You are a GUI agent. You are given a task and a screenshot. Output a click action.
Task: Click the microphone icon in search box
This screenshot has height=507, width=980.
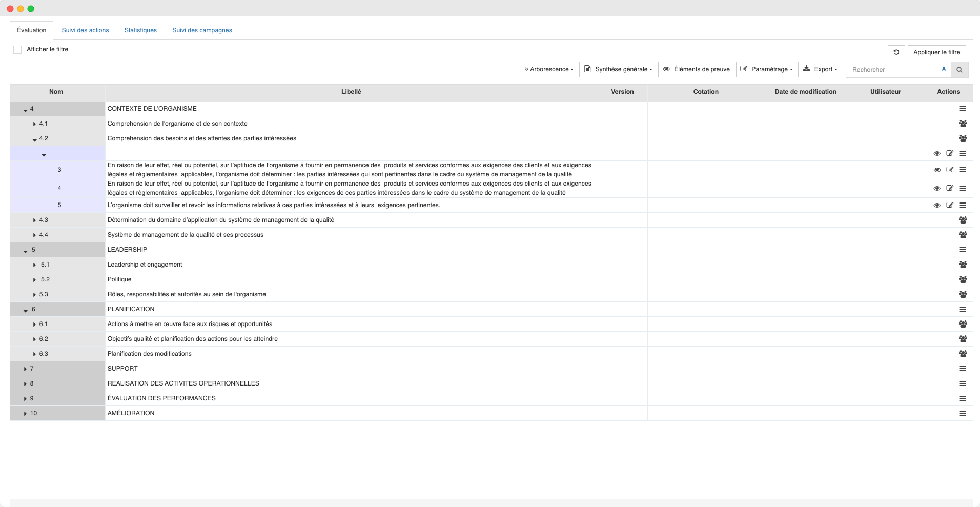(944, 70)
